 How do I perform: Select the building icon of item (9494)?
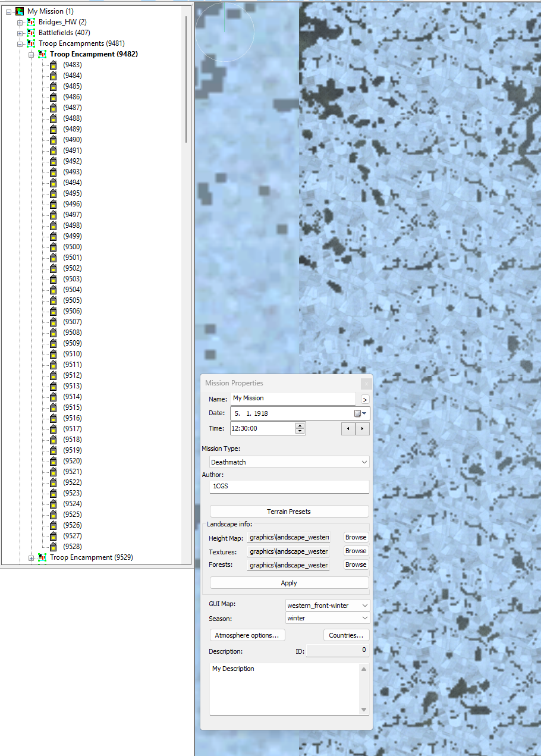[53, 183]
